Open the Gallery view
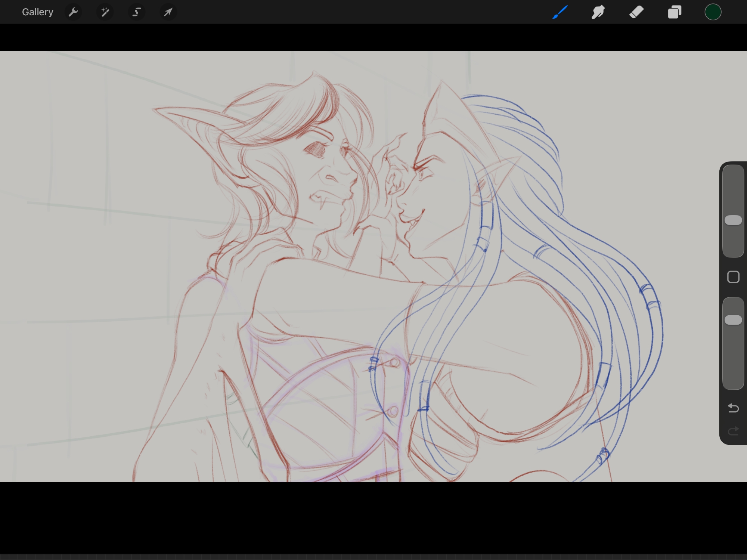747x560 pixels. [x=37, y=12]
